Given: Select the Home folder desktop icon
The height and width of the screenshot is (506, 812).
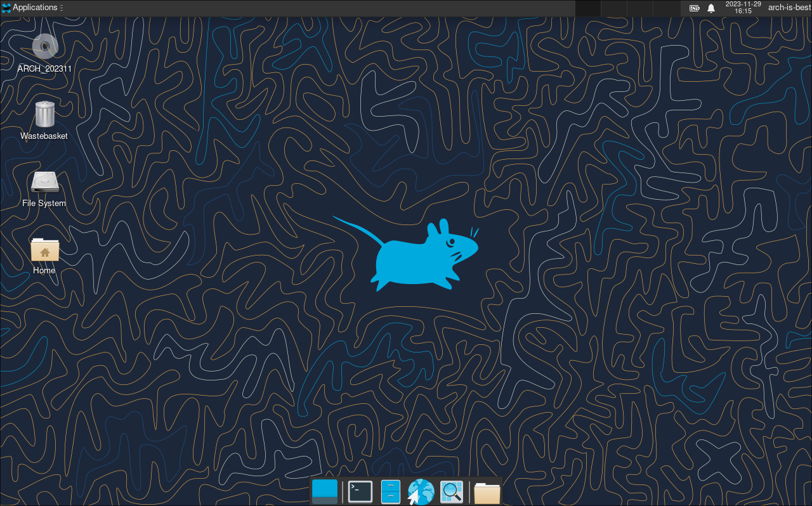Looking at the screenshot, I should (x=44, y=250).
